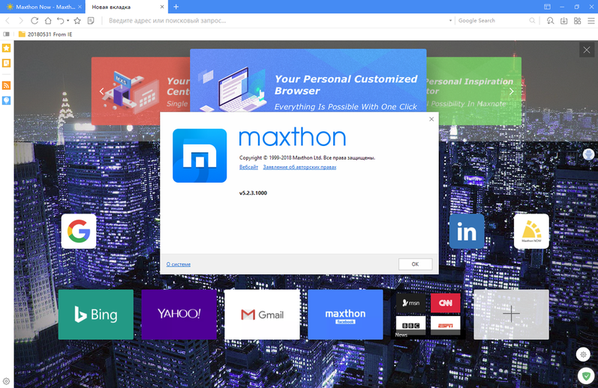Screen dimensions: 598x388
Task: Open the О системе link
Action: [x=178, y=264]
